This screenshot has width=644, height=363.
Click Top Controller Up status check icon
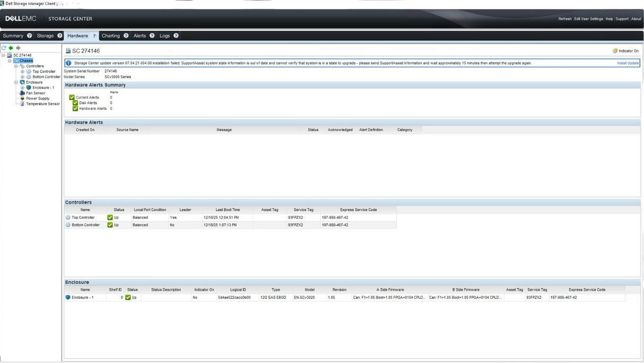click(x=110, y=217)
